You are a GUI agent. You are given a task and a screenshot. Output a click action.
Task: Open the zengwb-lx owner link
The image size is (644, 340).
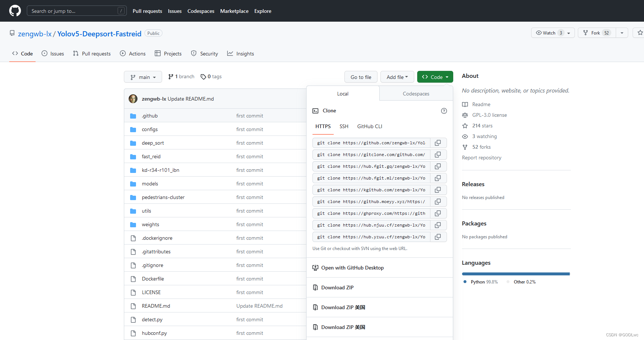pyautogui.click(x=35, y=34)
